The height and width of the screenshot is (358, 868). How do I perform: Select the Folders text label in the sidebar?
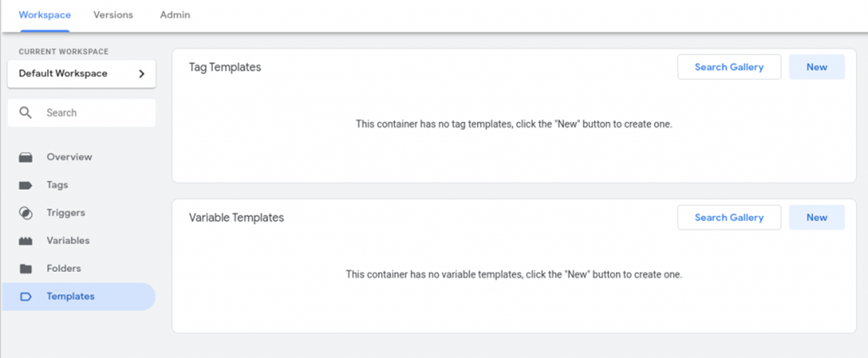tap(64, 269)
